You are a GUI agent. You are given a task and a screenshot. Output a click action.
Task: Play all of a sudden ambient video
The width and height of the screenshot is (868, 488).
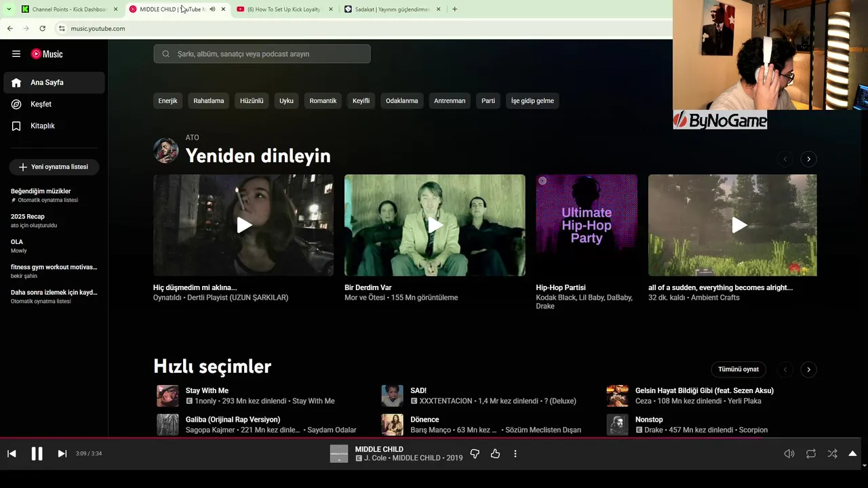click(732, 225)
